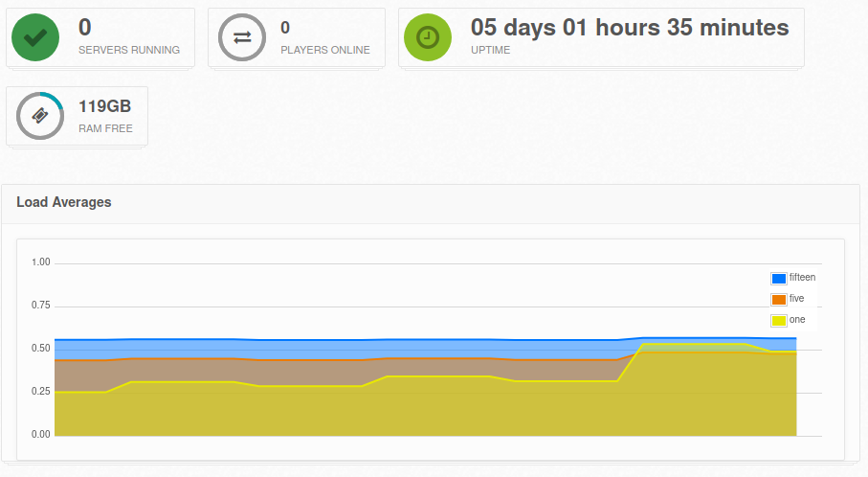868x477 pixels.
Task: Click the yellow one legend swatch
Action: 778,320
